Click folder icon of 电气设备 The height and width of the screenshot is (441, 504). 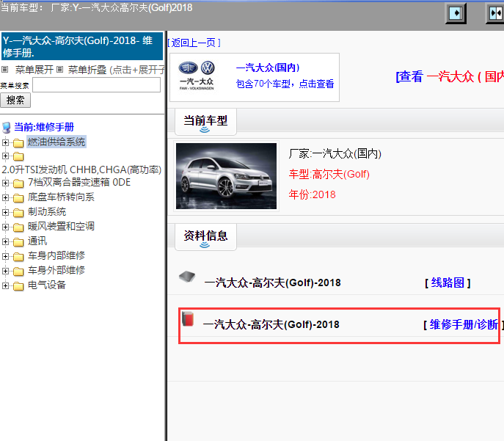pos(18,285)
